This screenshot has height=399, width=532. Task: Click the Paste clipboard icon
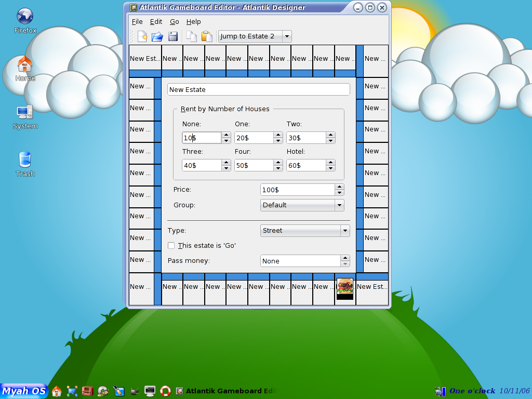click(207, 36)
